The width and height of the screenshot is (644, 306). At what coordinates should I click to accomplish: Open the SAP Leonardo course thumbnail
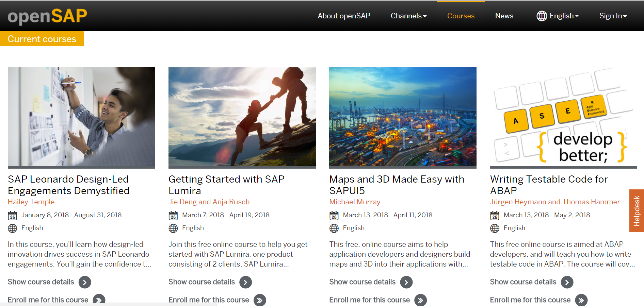[81, 117]
